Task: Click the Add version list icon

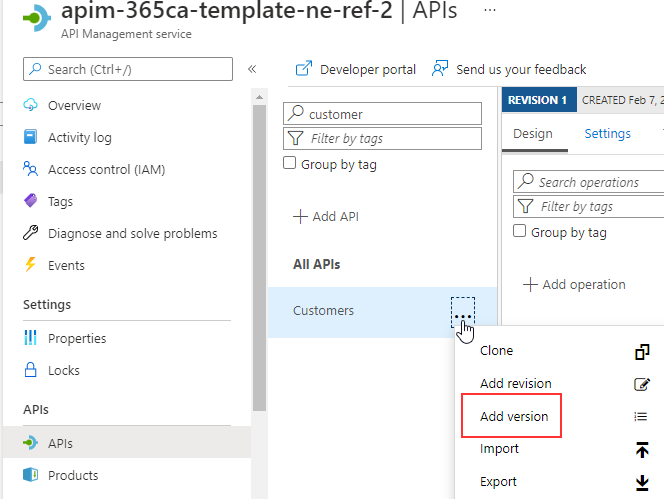Action: click(x=641, y=417)
